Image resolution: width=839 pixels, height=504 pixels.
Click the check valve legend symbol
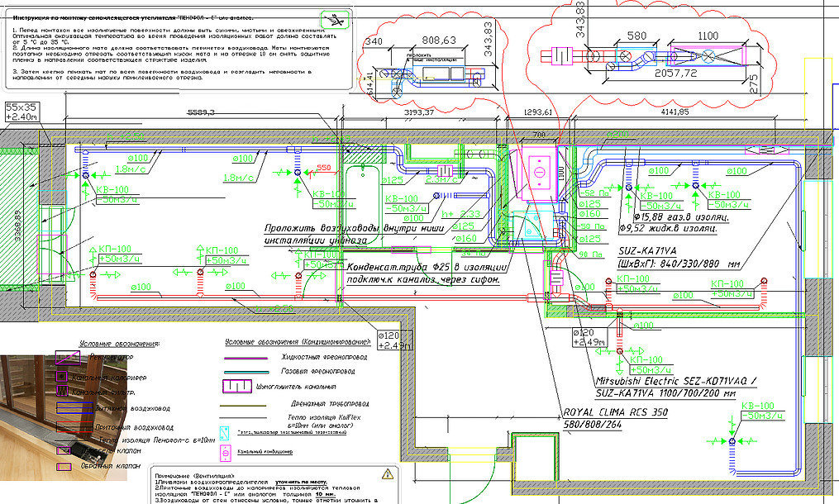tap(64, 468)
